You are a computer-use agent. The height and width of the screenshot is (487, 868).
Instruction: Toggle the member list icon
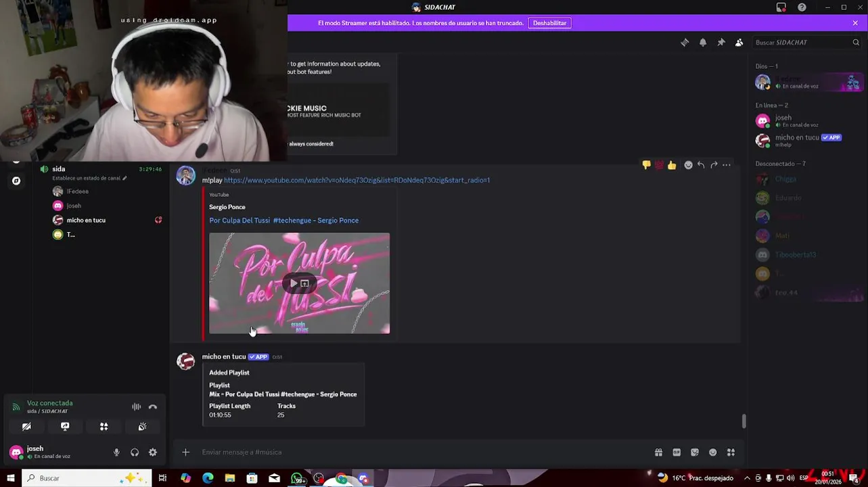[x=739, y=43]
